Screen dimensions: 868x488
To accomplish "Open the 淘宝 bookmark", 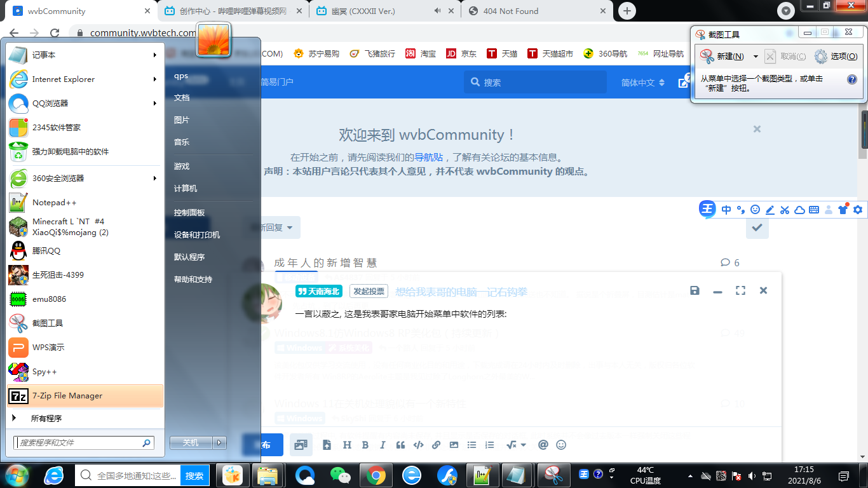I will click(421, 54).
